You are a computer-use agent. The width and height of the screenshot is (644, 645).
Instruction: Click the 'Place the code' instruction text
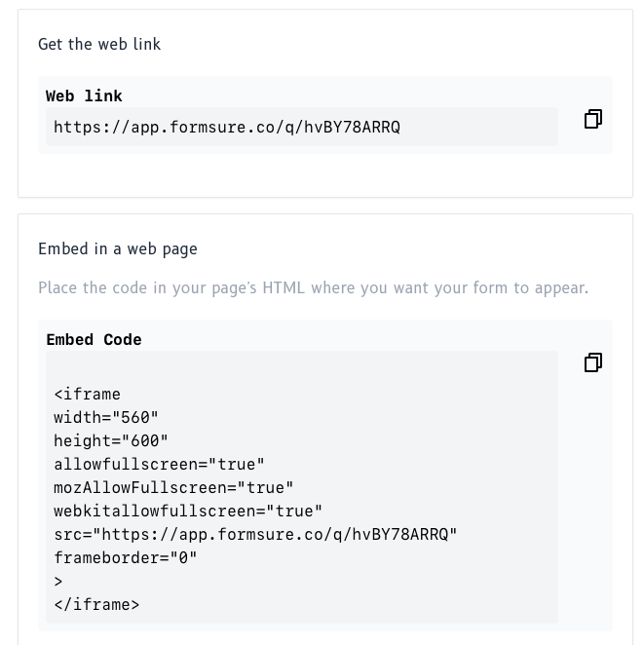tap(313, 287)
